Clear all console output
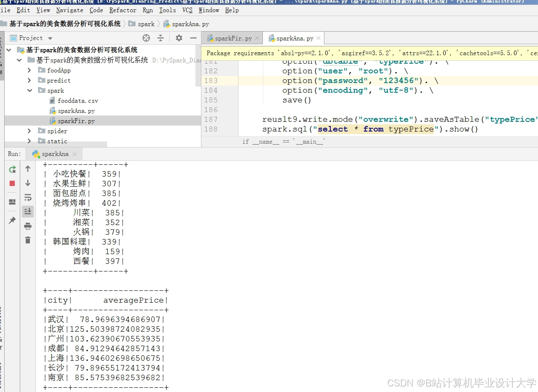The image size is (538, 392). [x=28, y=240]
